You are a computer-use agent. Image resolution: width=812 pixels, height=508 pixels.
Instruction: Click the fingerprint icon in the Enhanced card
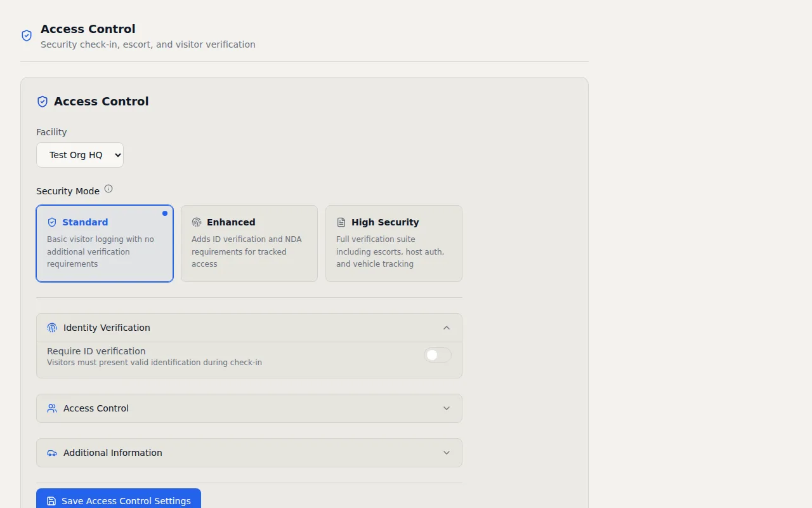197,222
